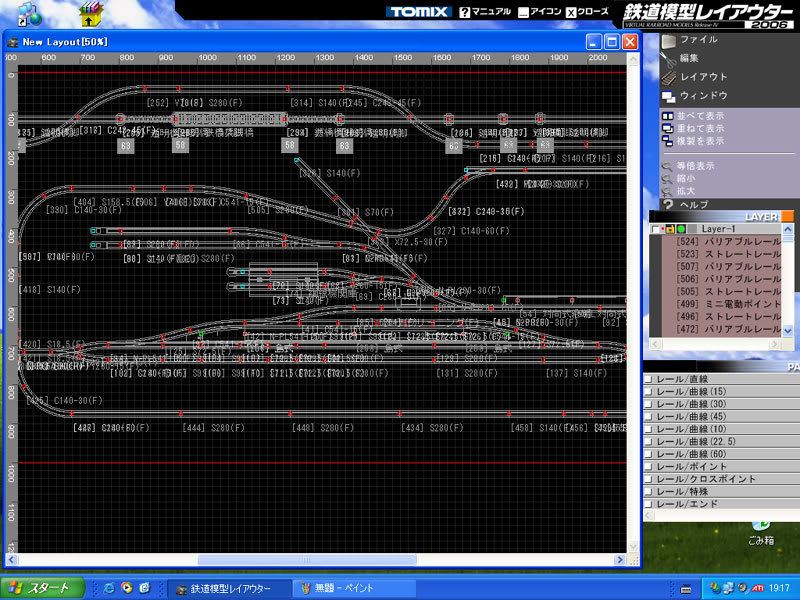Expand the レール/クロスポイント parts category
This screenshot has width=800, height=600.
[721, 479]
